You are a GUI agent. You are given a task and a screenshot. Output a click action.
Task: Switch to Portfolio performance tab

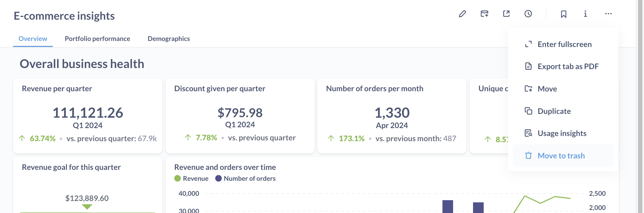pos(97,39)
